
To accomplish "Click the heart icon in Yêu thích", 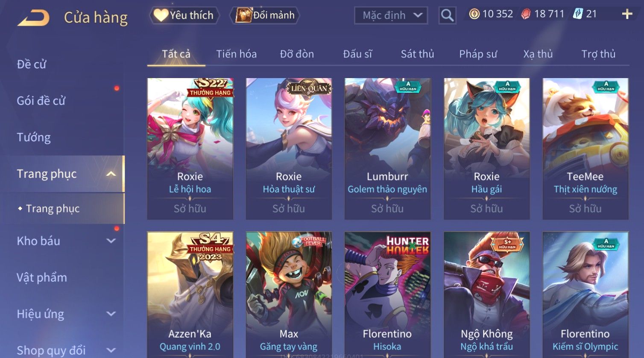I will click(161, 15).
